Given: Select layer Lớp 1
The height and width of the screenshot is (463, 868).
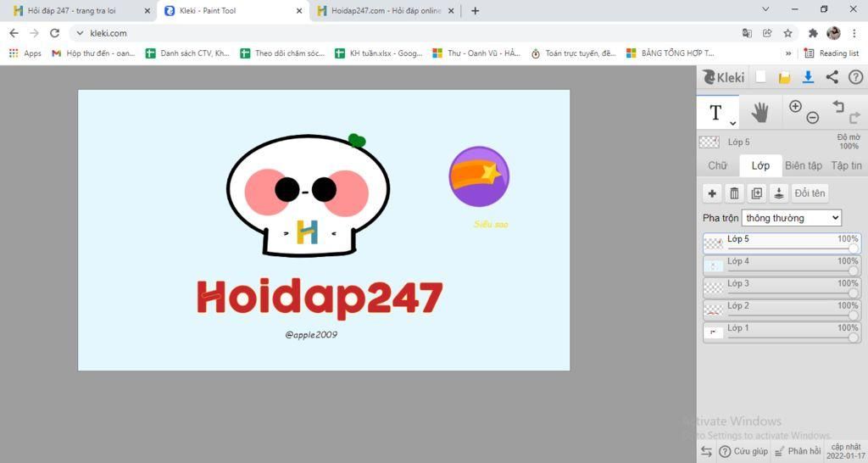Looking at the screenshot, I should tap(782, 332).
